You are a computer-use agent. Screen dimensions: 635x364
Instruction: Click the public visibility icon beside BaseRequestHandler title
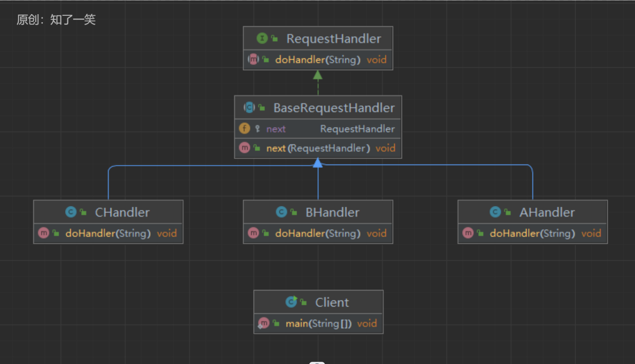(x=262, y=108)
